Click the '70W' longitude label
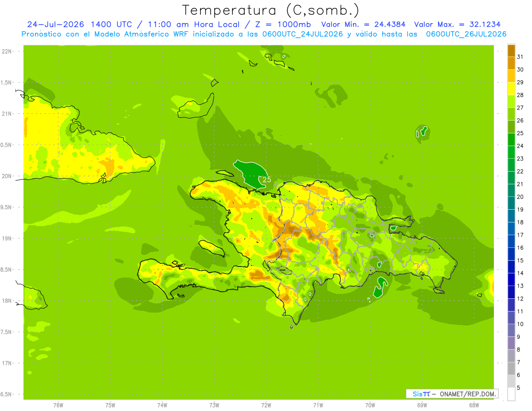532x411 pixels. click(370, 405)
